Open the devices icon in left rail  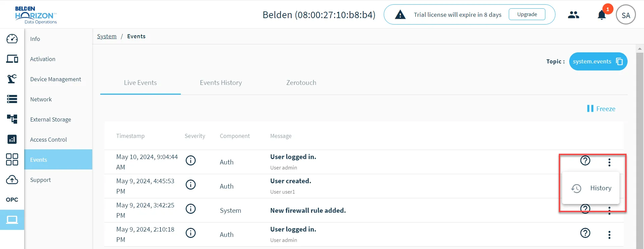[12, 59]
